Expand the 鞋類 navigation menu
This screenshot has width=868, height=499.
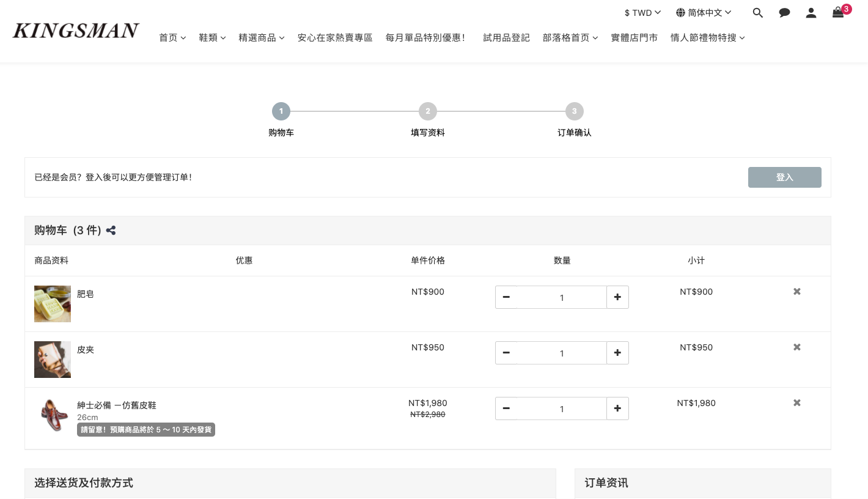click(x=212, y=38)
